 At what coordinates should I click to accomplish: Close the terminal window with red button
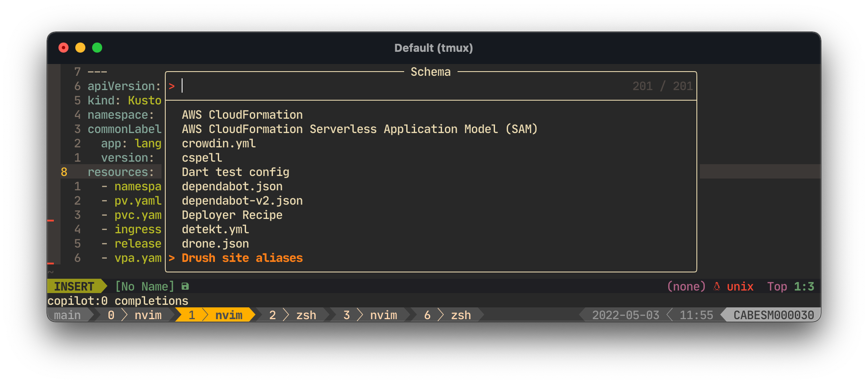64,48
